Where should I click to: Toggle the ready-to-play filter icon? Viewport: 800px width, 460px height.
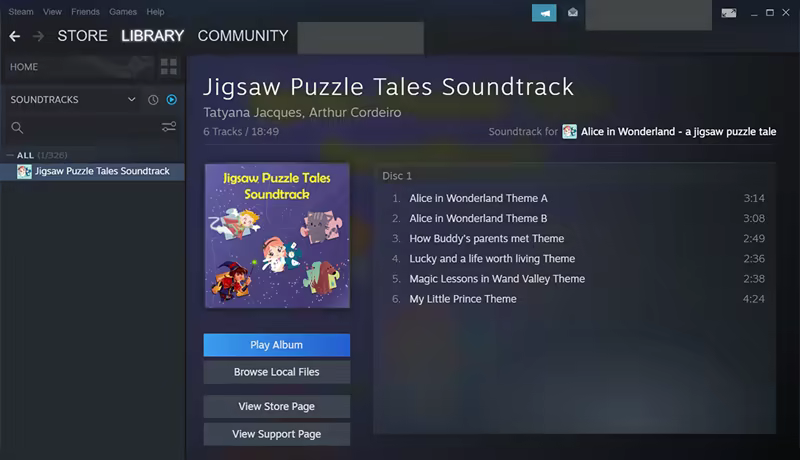coord(172,99)
